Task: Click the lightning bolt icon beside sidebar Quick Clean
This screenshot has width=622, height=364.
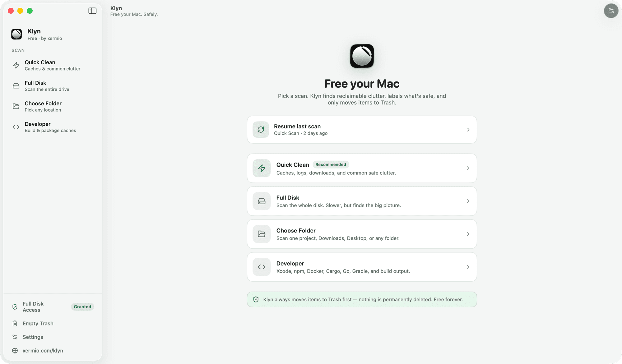Action: tap(16, 65)
